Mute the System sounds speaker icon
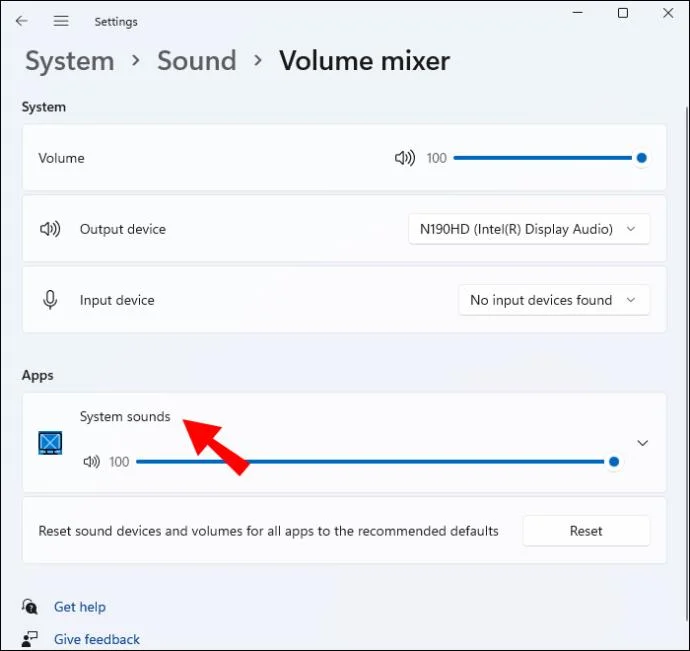The width and height of the screenshot is (690, 651). pos(92,462)
